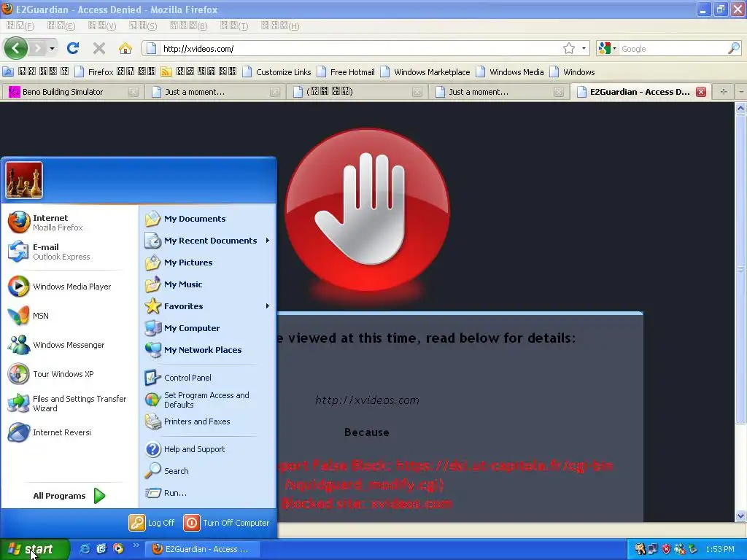Click Turn Off Computer

[x=226, y=523]
